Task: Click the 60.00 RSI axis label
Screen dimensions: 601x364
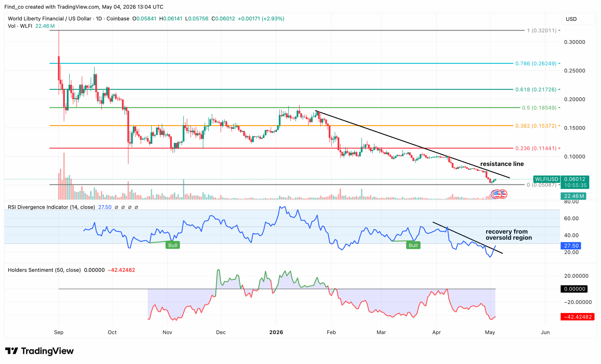Action: [571, 218]
